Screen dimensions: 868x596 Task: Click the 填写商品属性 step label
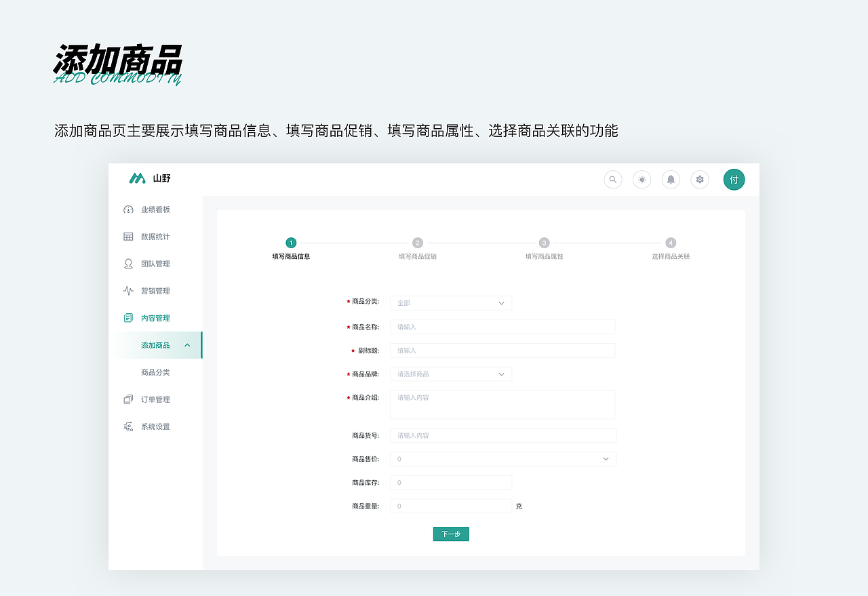[544, 256]
